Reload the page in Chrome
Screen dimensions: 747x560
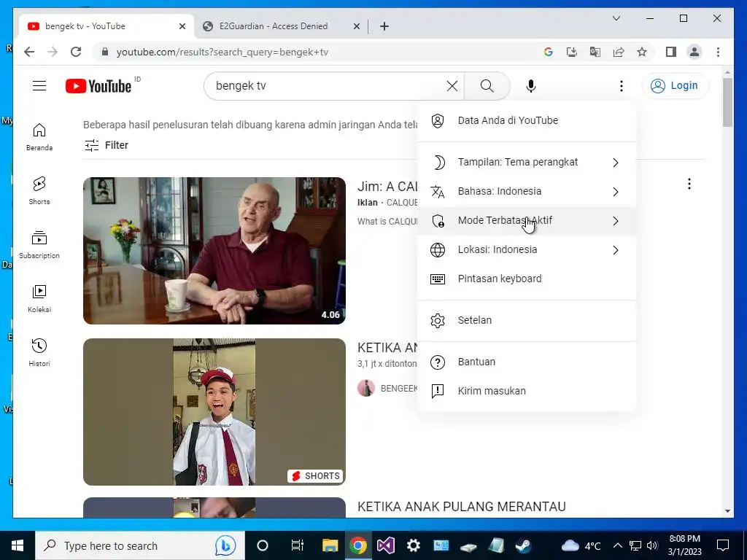click(x=76, y=52)
